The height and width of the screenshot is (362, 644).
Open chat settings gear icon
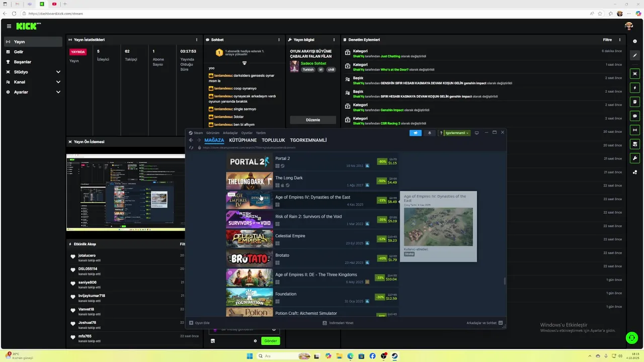(x=255, y=341)
